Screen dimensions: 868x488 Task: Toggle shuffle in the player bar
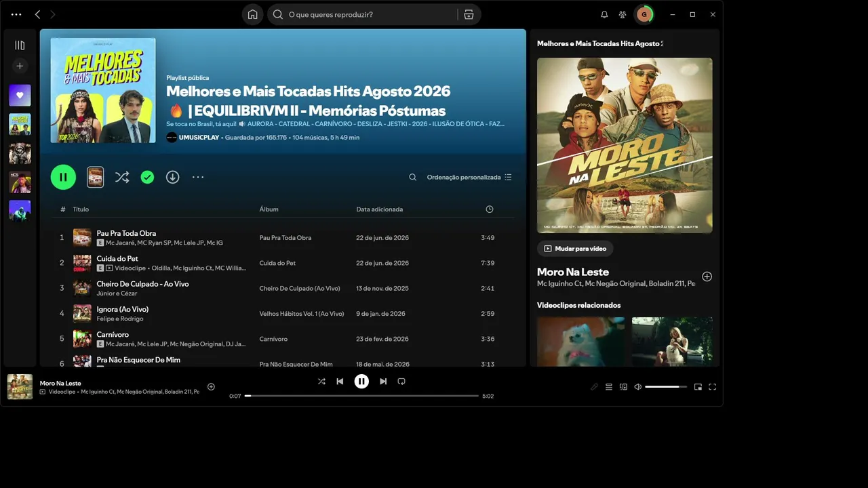(321, 382)
